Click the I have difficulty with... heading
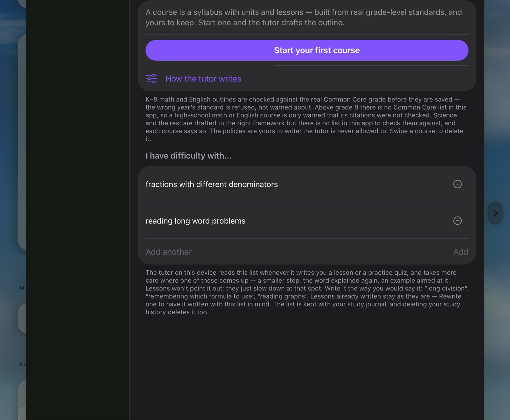This screenshot has width=510, height=420. [188, 156]
